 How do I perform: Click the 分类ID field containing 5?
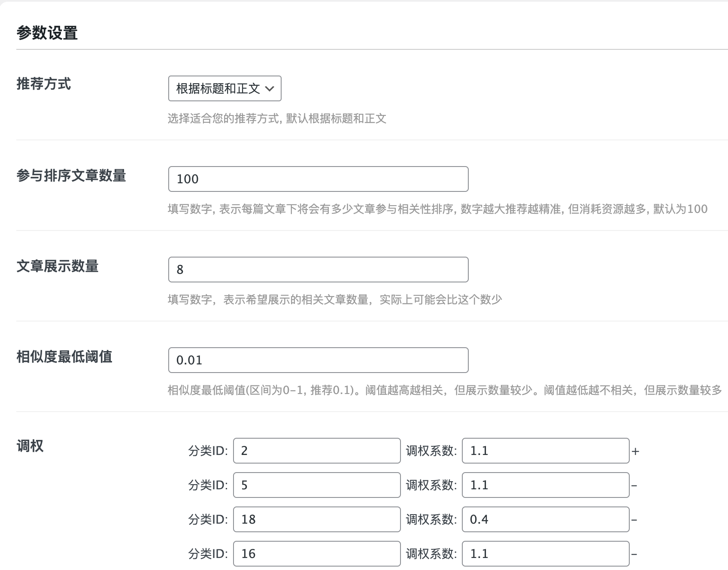(x=317, y=485)
